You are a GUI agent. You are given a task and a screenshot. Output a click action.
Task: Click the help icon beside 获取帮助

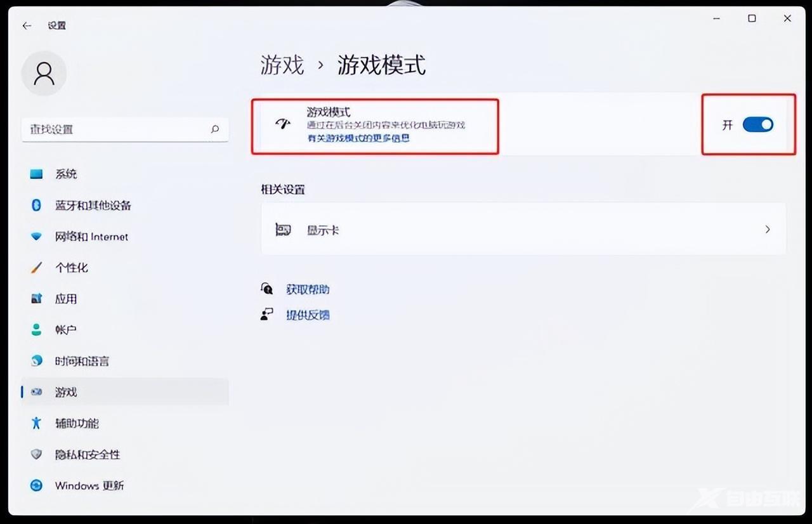(267, 289)
